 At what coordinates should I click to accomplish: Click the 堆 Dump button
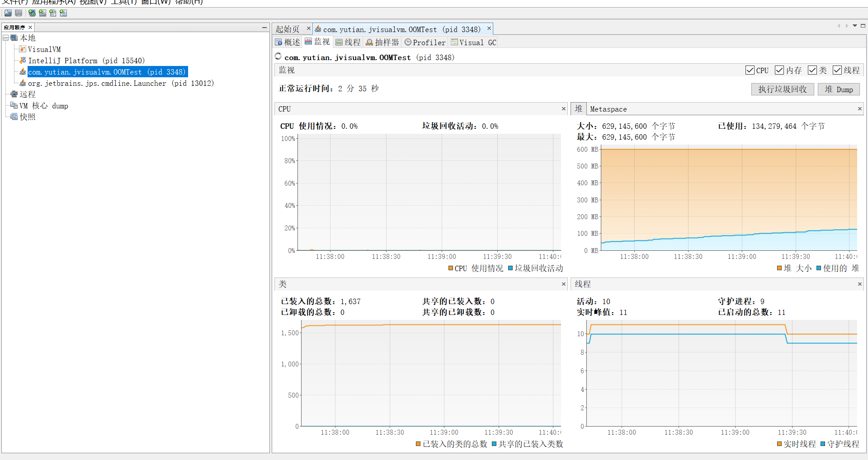(x=839, y=89)
